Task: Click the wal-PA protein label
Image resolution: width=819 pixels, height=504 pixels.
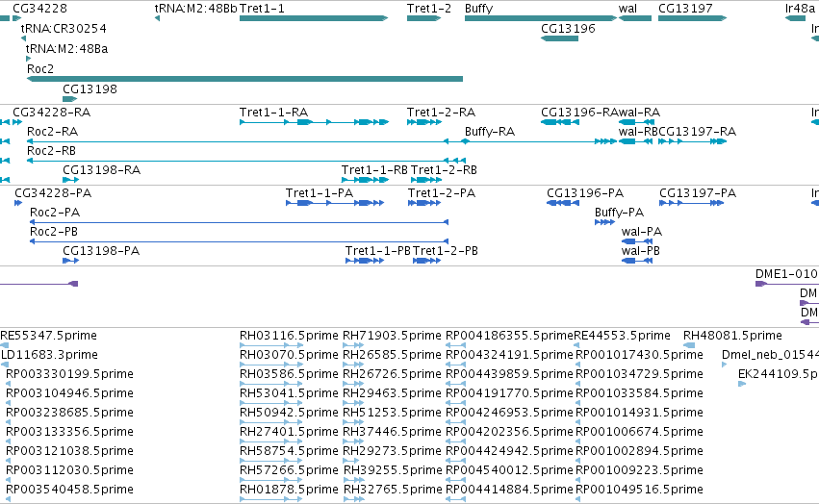Action: (641, 232)
